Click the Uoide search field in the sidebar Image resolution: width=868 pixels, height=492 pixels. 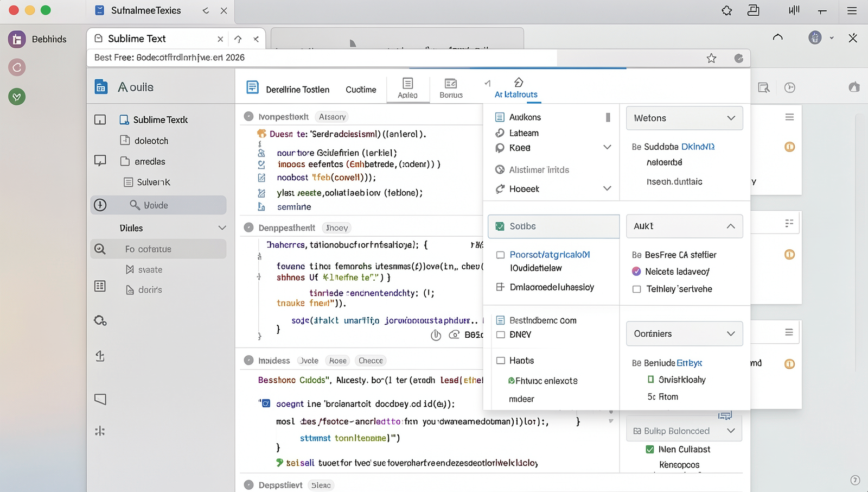coord(158,205)
